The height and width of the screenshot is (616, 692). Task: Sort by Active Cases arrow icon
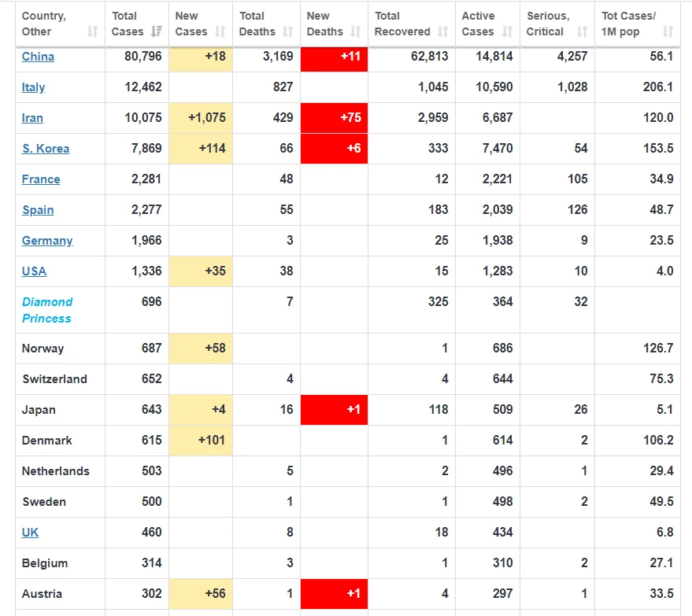508,31
